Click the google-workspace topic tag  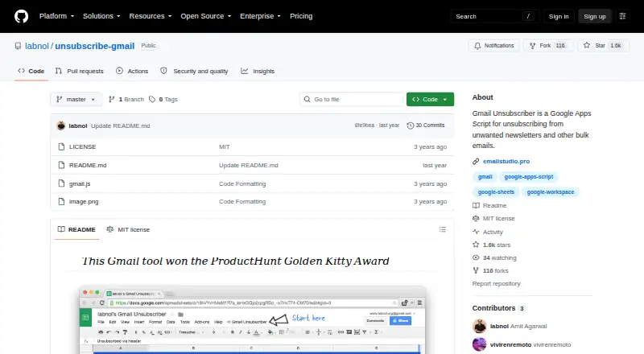click(x=551, y=191)
